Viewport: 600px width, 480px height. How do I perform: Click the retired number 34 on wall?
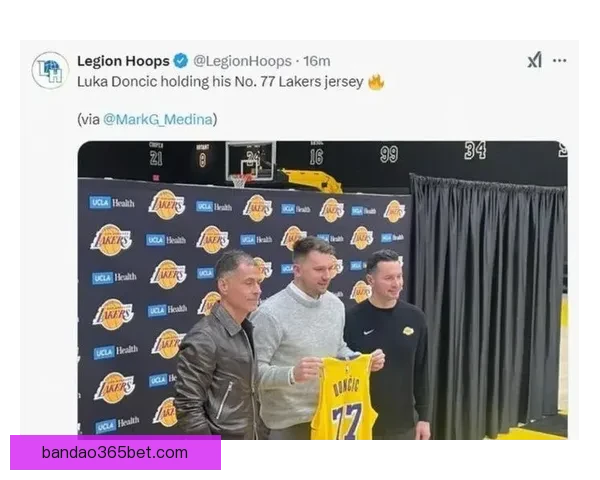point(475,150)
